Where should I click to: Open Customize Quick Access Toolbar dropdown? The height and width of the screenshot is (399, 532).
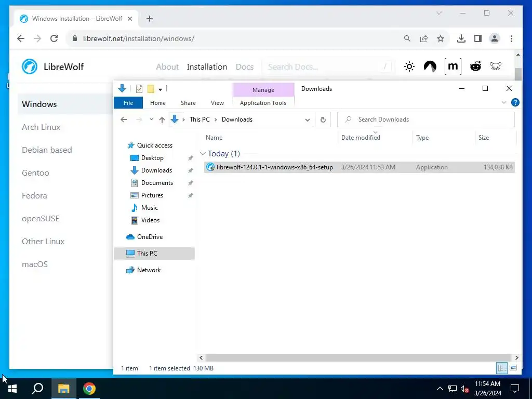point(160,89)
